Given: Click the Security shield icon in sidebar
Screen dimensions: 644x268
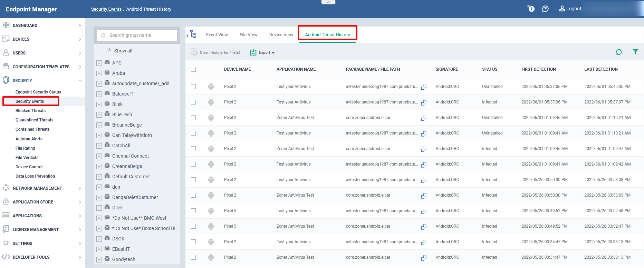Looking at the screenshot, I should click(x=6, y=80).
